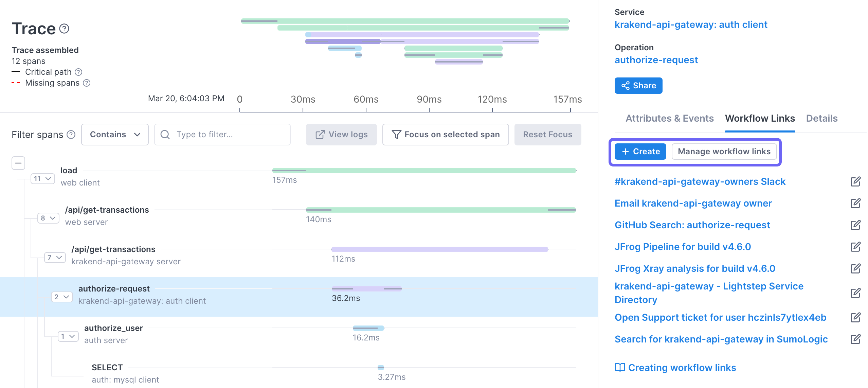Viewport: 868px width, 388px height.
Task: Collapse the authorize-request span's 2 children
Action: (x=62, y=297)
